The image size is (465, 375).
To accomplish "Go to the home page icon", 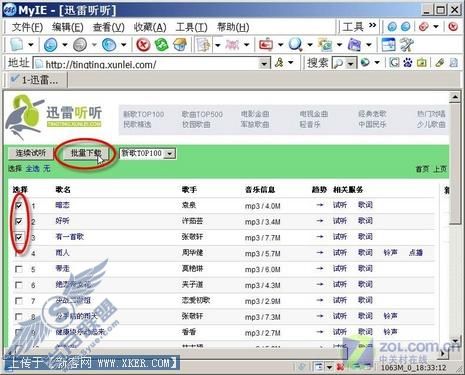I will point(180,44).
